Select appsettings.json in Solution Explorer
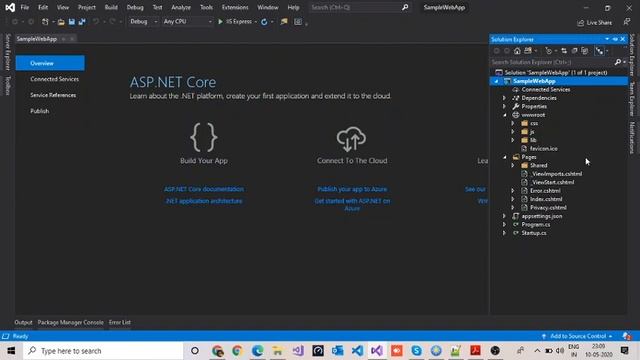Screen dimensions: 640x360 542,216
